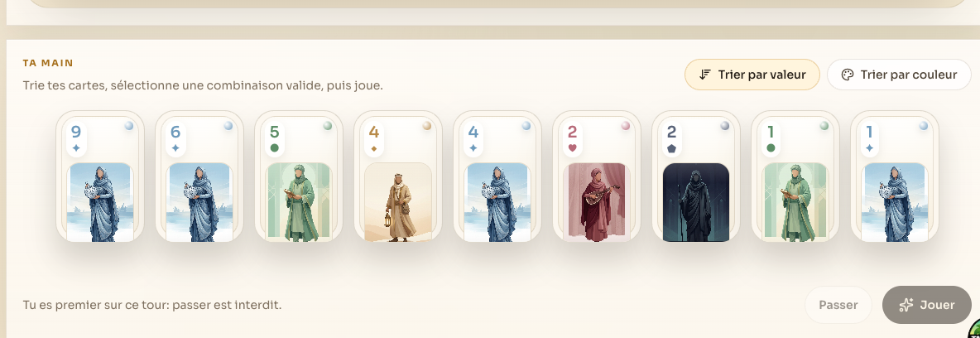Click the pentagon suit icon on dark card
Image resolution: width=980 pixels, height=338 pixels.
(x=671, y=148)
